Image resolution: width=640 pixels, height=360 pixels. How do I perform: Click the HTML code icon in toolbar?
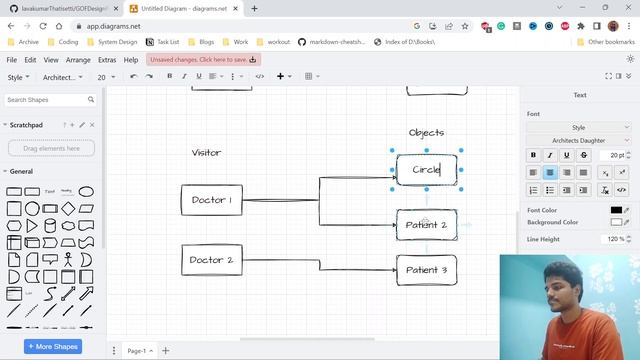pos(260,76)
